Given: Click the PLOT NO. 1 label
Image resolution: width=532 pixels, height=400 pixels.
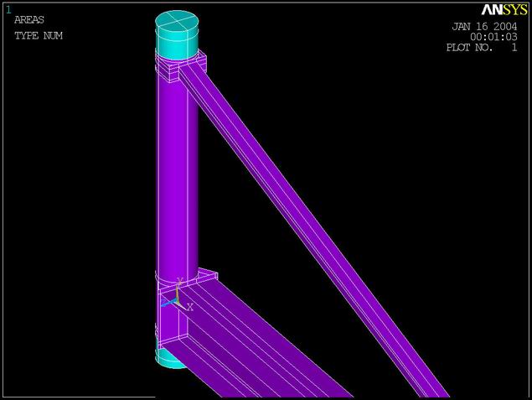Looking at the screenshot, I should coord(482,47).
